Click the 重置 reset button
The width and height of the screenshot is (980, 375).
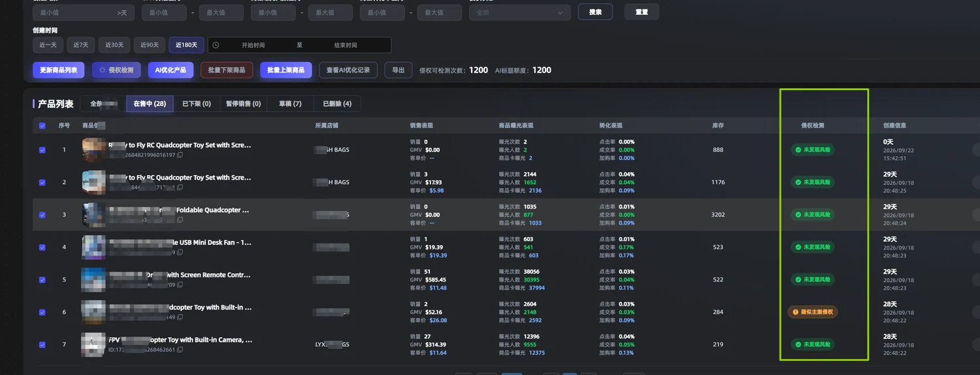coord(642,12)
